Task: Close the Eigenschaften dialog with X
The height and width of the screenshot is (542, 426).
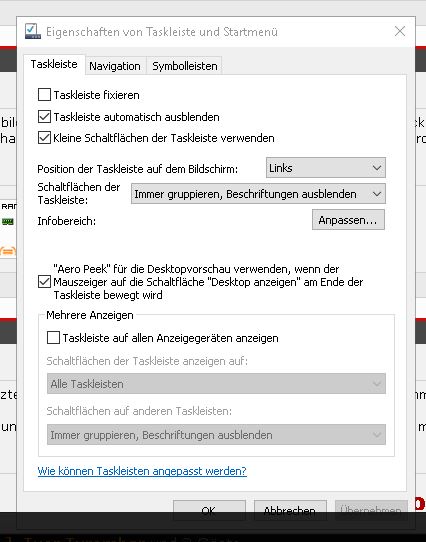Action: (x=400, y=31)
